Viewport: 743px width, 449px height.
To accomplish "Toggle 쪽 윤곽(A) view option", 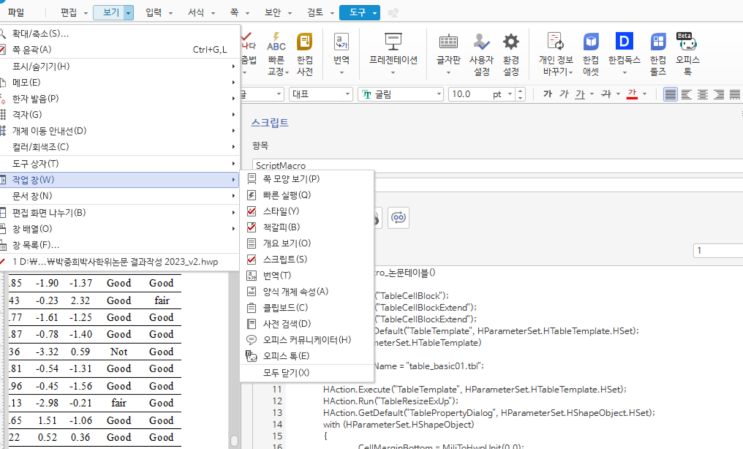I will (118, 49).
